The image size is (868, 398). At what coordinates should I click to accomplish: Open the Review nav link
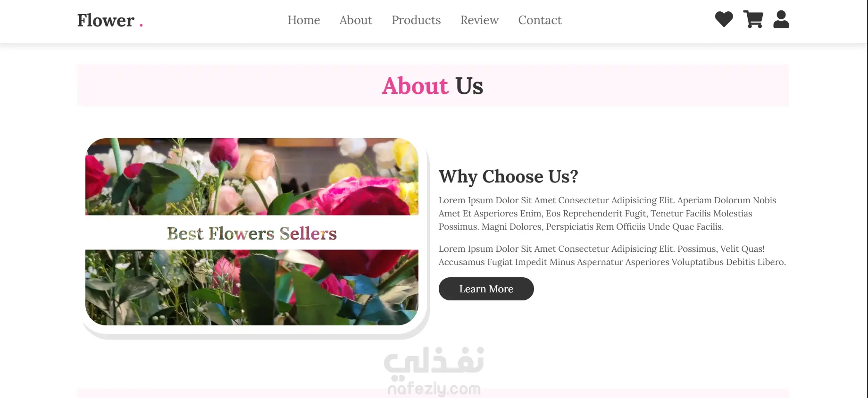coord(479,20)
